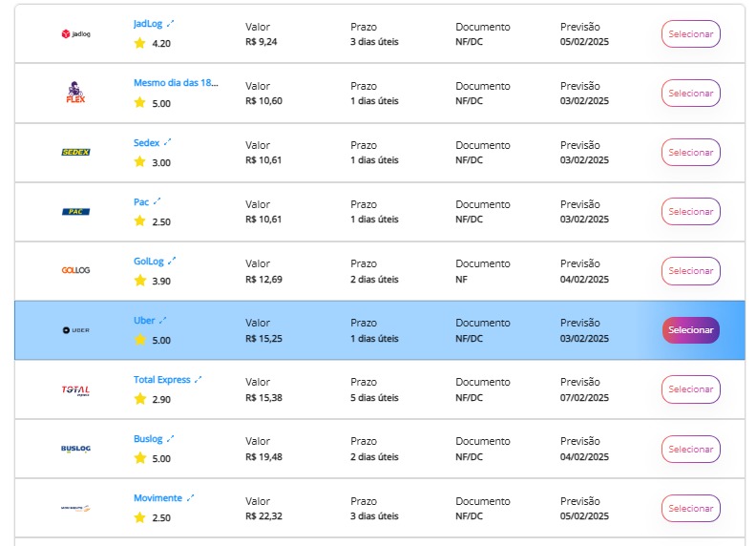The image size is (756, 546).
Task: Click the Total Express carrier logo
Action: pos(75,390)
